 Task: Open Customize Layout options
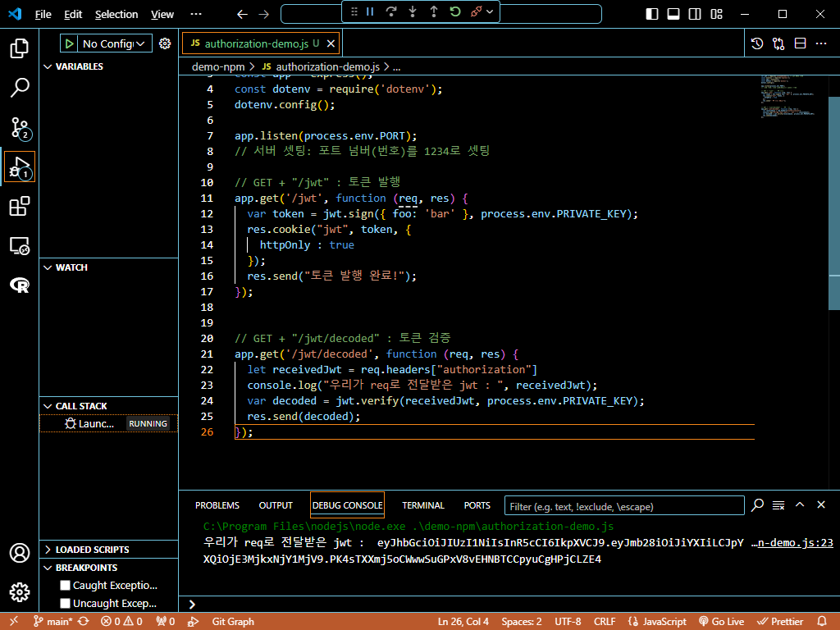point(716,15)
